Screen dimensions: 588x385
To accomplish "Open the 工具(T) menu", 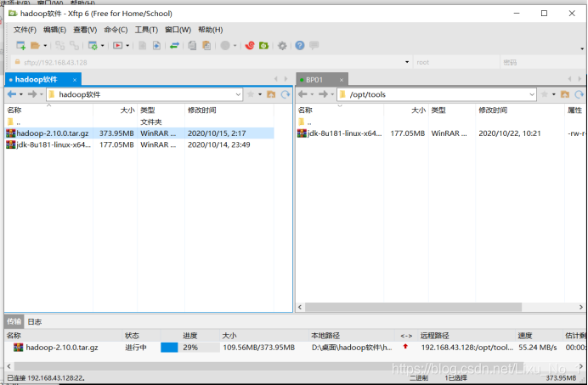I will pos(146,30).
